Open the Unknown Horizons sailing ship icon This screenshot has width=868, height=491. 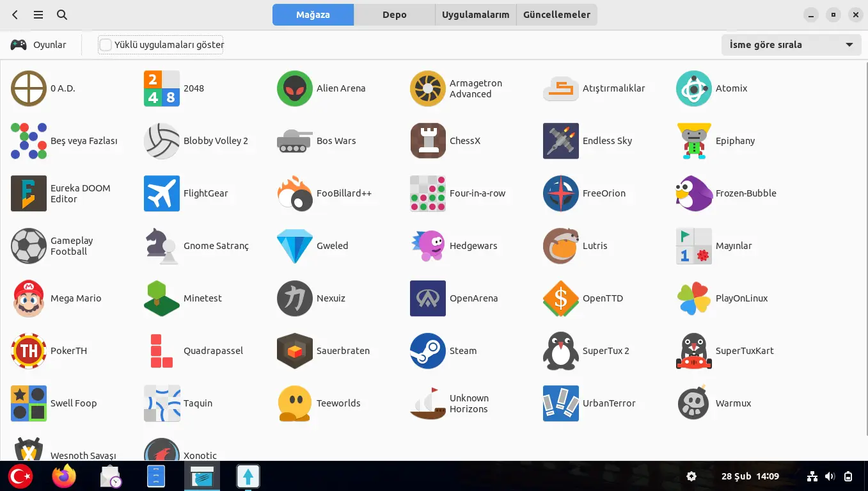pyautogui.click(x=428, y=403)
